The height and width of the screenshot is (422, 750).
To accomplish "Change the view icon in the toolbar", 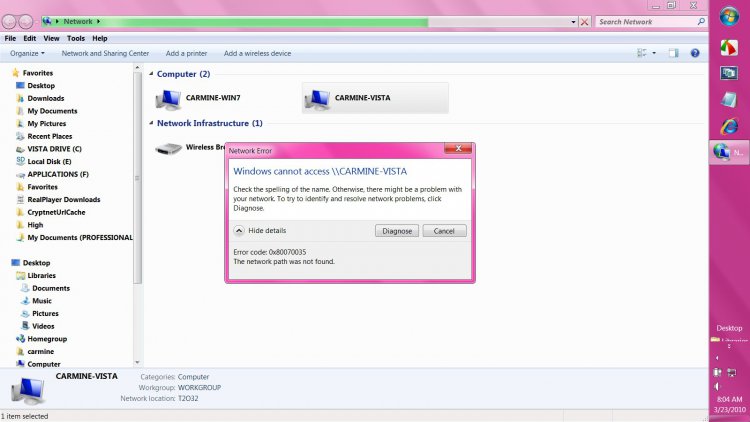I will coord(642,53).
